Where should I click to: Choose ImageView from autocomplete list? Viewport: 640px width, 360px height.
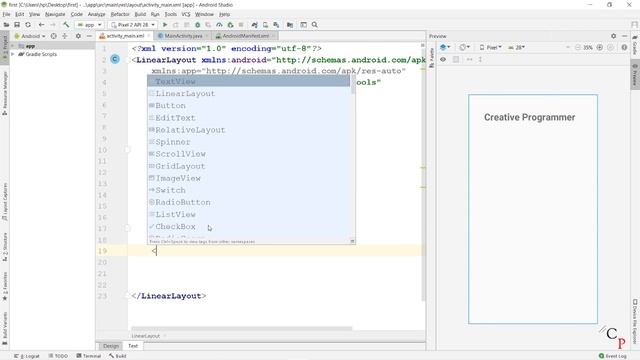tap(249, 178)
